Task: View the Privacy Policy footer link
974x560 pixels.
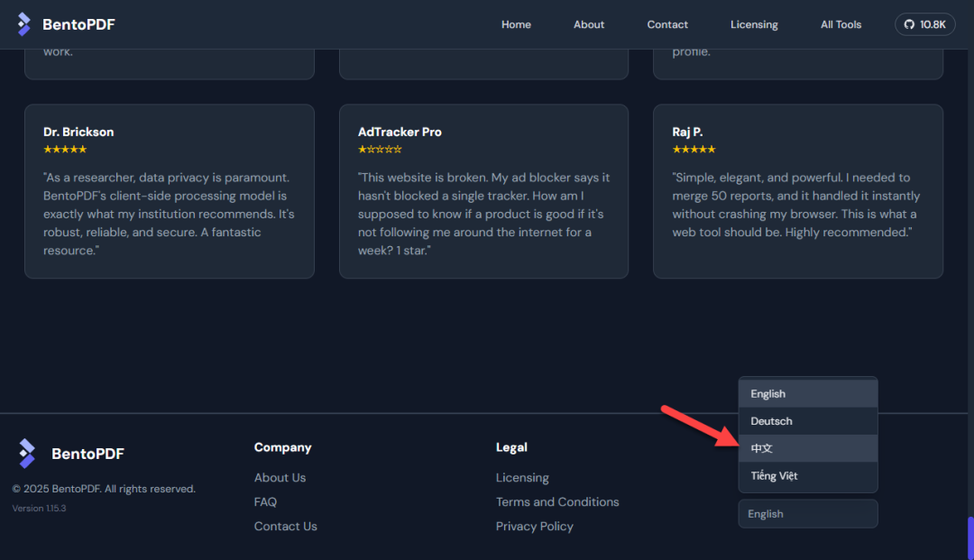Action: click(534, 527)
